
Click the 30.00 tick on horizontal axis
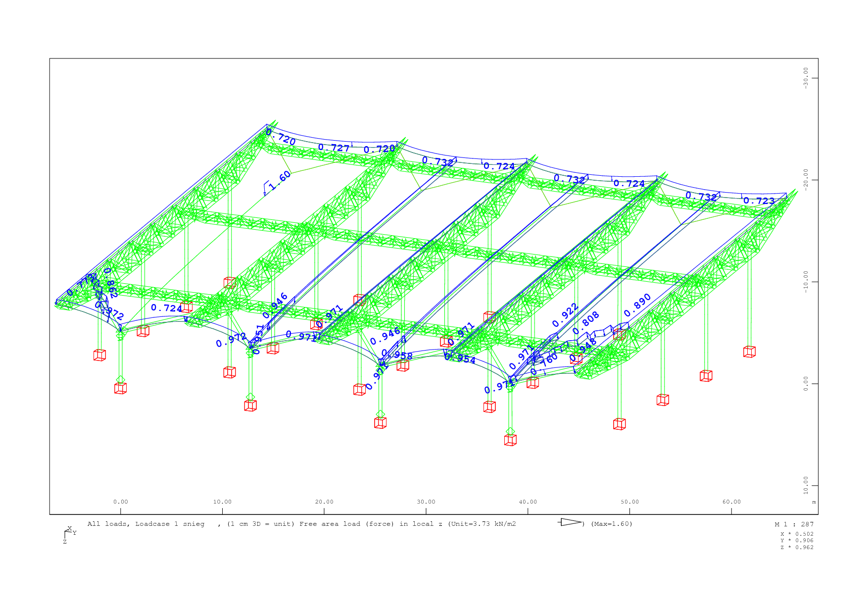[426, 502]
